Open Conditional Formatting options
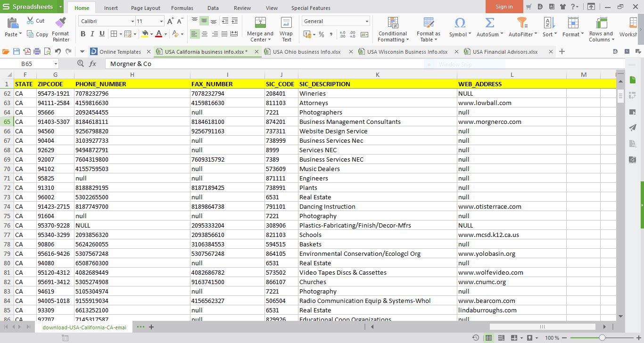Viewport: 644px width, 343px height. (392, 28)
